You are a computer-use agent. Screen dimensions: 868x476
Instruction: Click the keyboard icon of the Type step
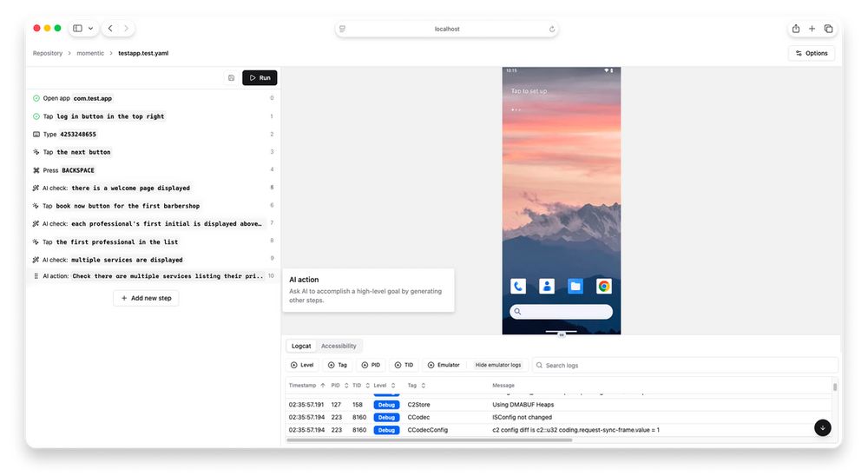pyautogui.click(x=36, y=134)
